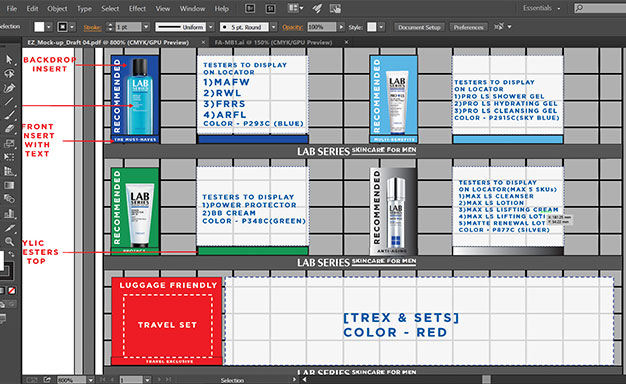Open the zoom level 800% dropdown
Screen dimensions: 626x384
(91, 380)
